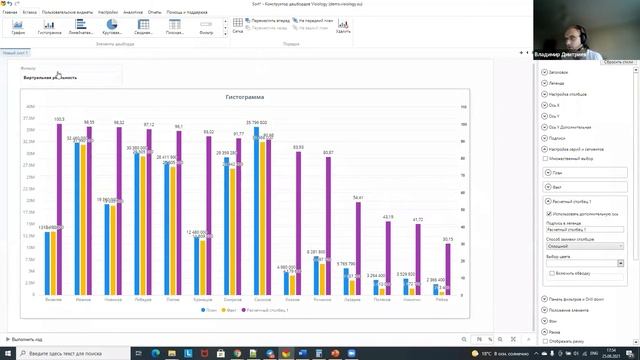Viewport: 640px width, 360px height.
Task: Open the Отчеты ribbon tab
Action: coord(154,12)
